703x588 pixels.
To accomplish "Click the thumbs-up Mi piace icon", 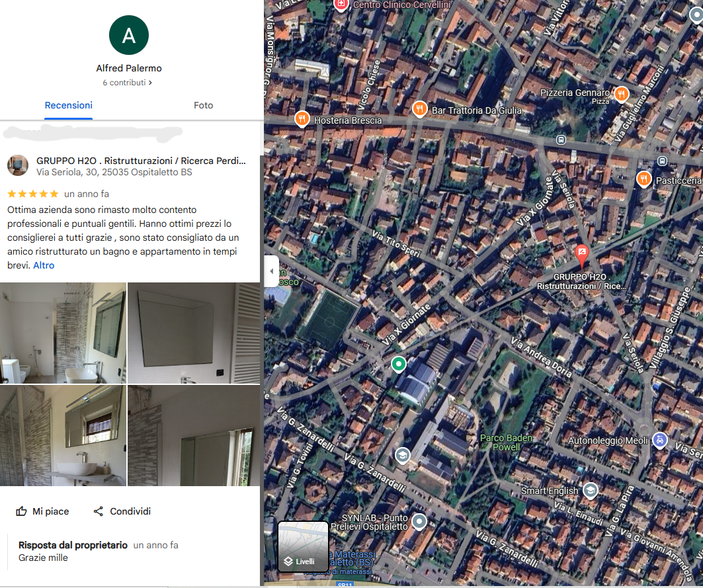I will [x=22, y=511].
